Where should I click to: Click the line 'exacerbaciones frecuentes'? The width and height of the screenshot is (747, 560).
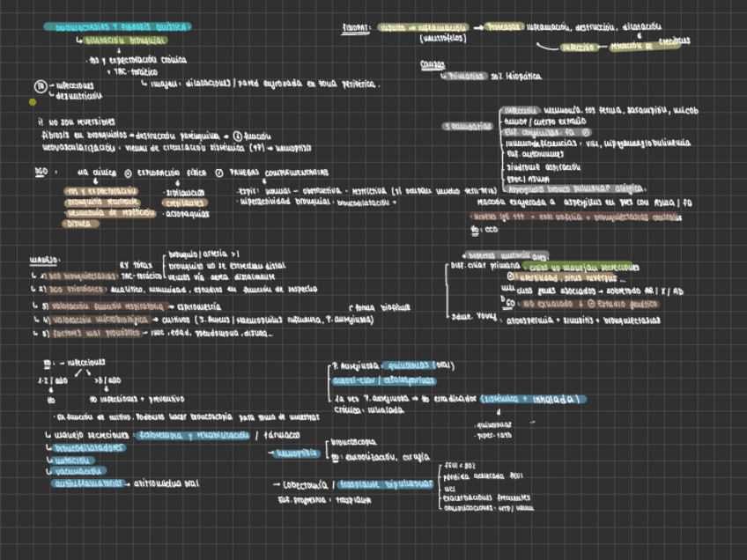point(486,498)
